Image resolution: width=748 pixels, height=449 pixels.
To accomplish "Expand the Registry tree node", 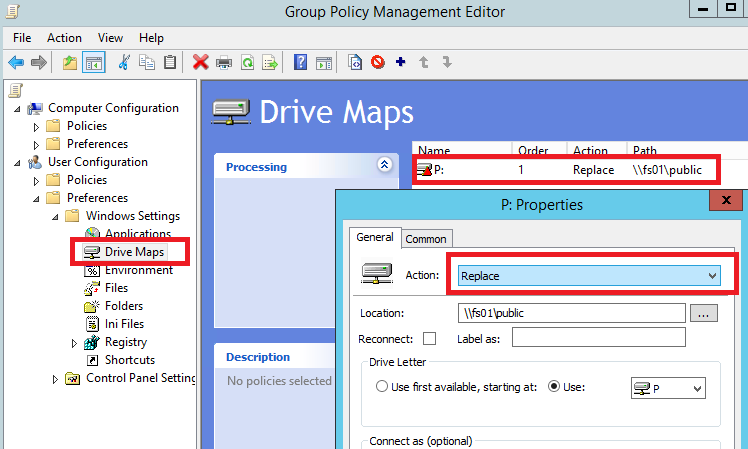I will [x=76, y=342].
